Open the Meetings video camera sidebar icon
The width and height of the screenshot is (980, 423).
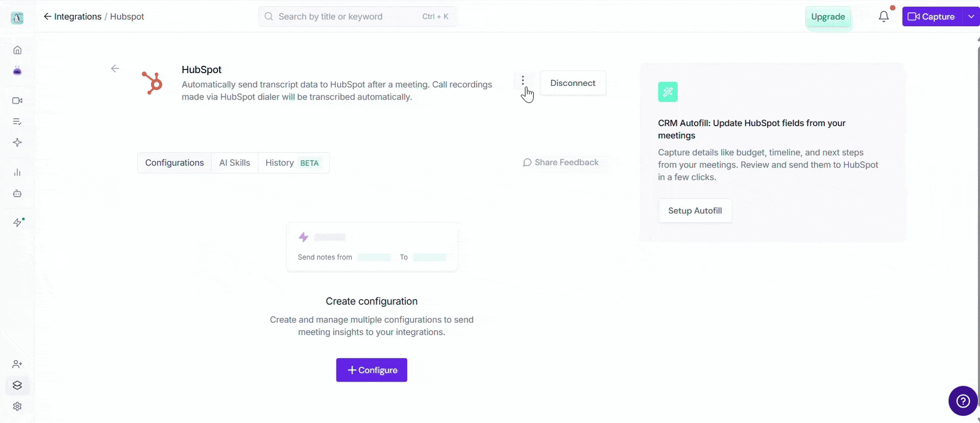(17, 101)
